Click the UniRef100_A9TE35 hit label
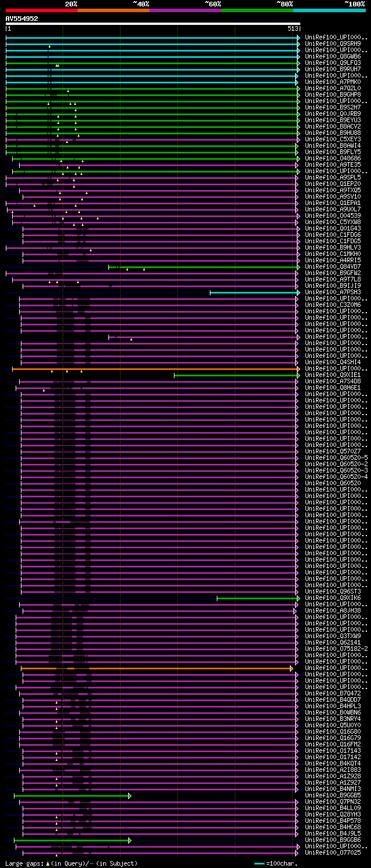This screenshot has width=371, height=868. 333,164
